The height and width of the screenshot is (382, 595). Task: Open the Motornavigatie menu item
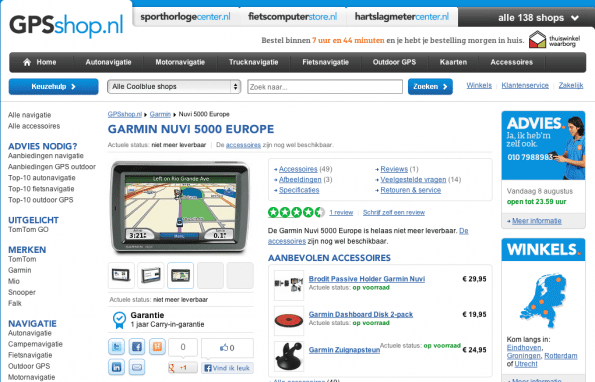pyautogui.click(x=180, y=62)
